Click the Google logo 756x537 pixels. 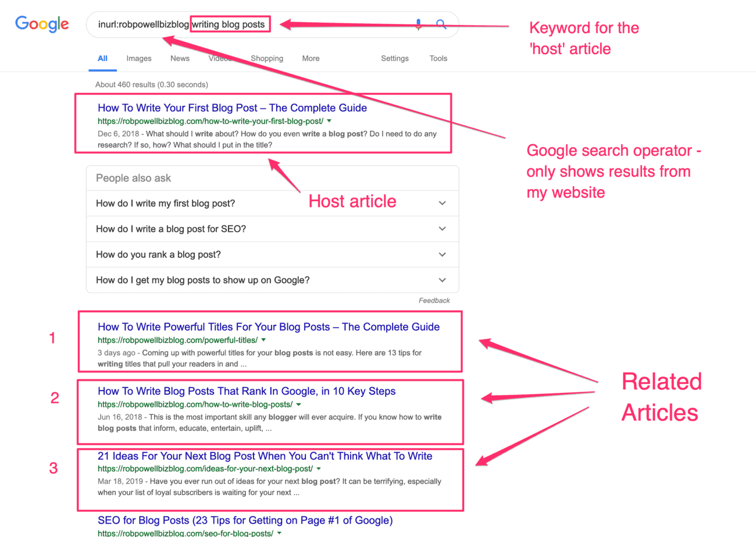click(x=41, y=24)
